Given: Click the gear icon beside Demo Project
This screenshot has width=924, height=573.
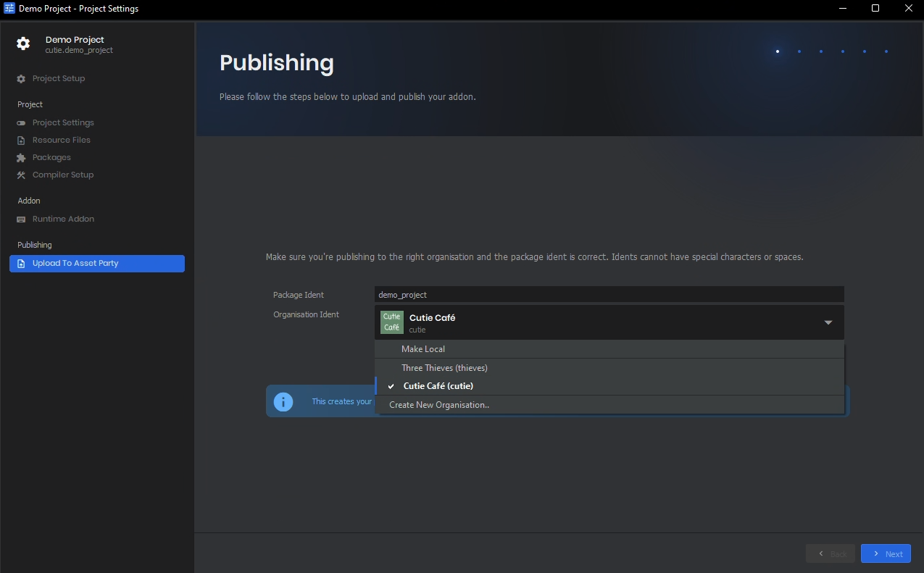Looking at the screenshot, I should (23, 43).
